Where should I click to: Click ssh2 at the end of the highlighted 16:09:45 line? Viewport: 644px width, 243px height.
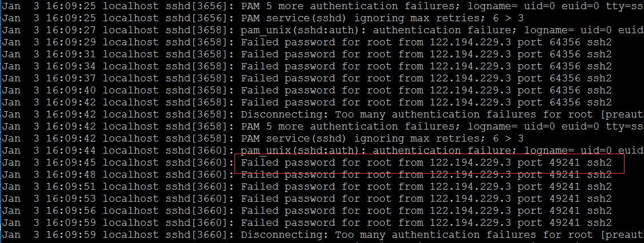599,163
